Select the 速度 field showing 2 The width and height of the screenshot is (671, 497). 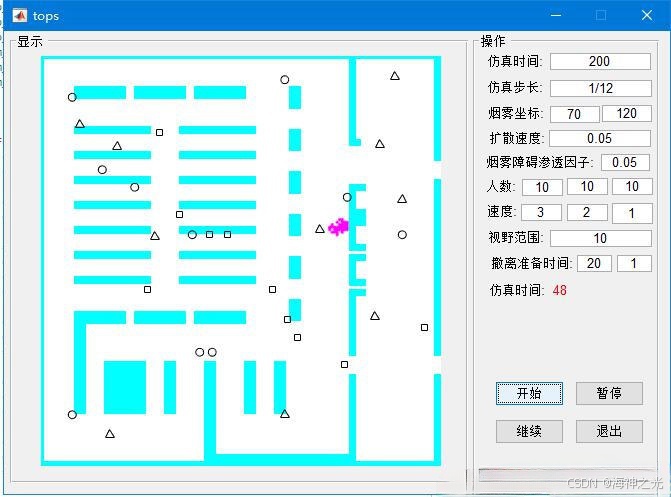[587, 212]
